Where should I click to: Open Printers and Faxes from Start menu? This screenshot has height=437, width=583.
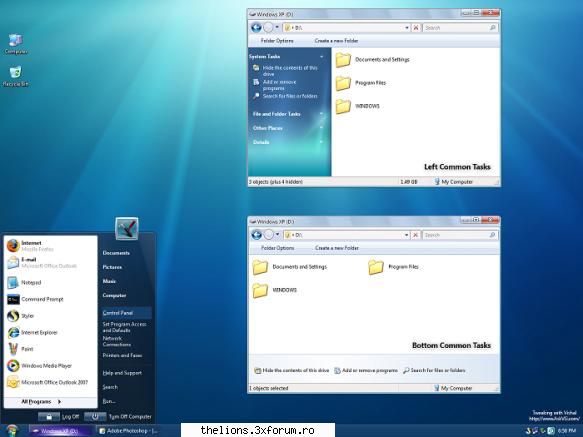coord(122,356)
